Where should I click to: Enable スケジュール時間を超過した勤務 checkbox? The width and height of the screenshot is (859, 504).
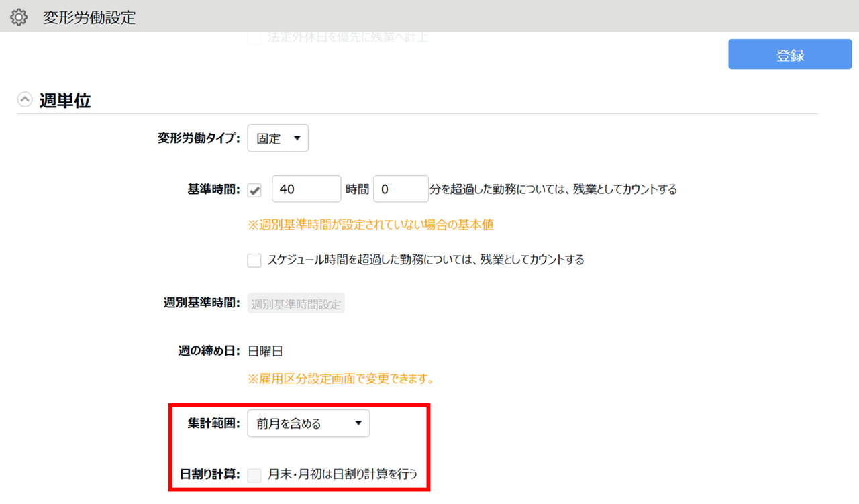point(254,260)
